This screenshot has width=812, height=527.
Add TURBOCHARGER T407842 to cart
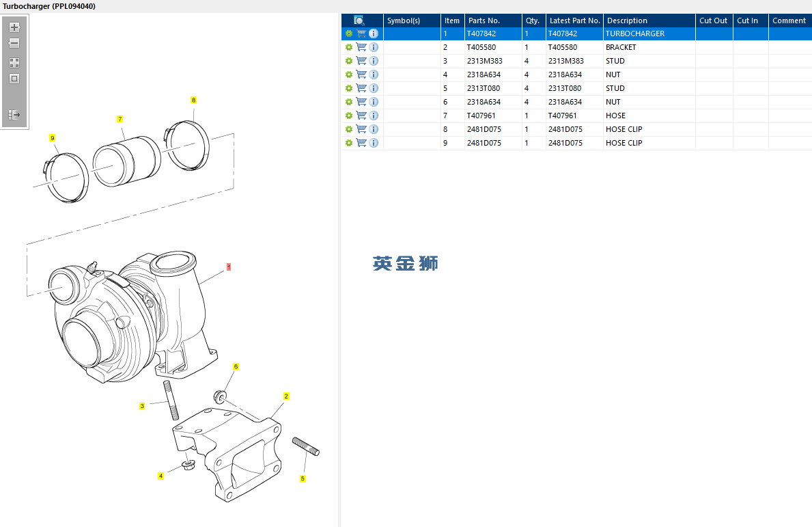pyautogui.click(x=361, y=33)
